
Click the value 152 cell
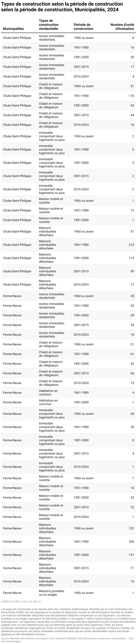(x=131, y=528)
